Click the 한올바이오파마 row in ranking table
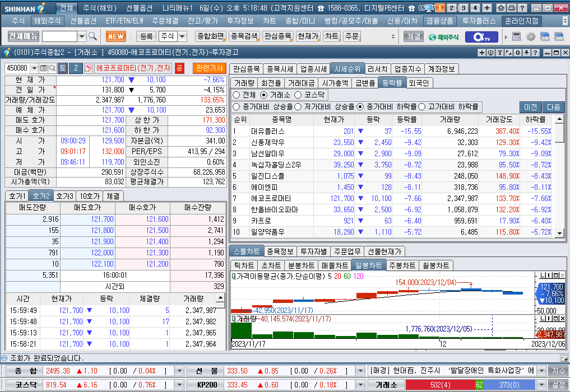This screenshot has height=392, width=570. 392,209
